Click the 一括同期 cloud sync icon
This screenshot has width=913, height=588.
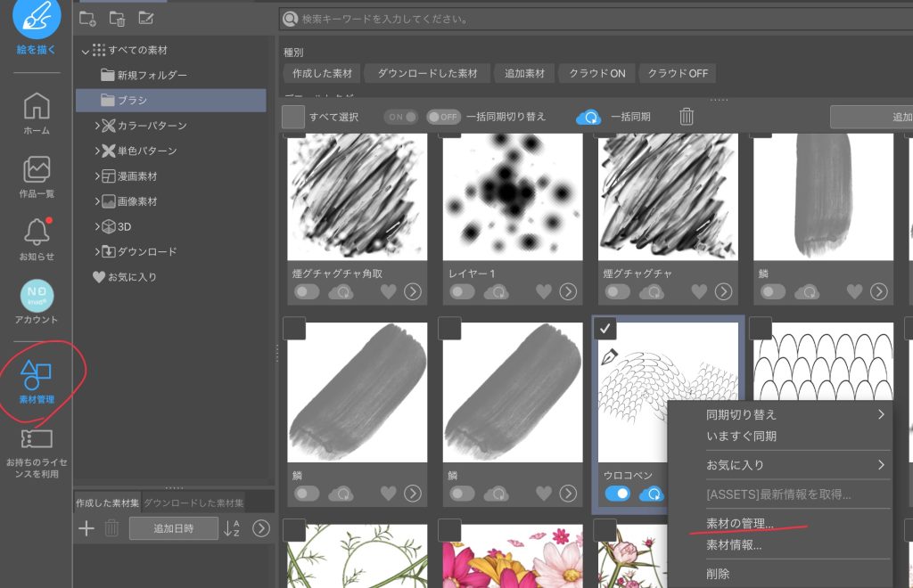point(588,117)
